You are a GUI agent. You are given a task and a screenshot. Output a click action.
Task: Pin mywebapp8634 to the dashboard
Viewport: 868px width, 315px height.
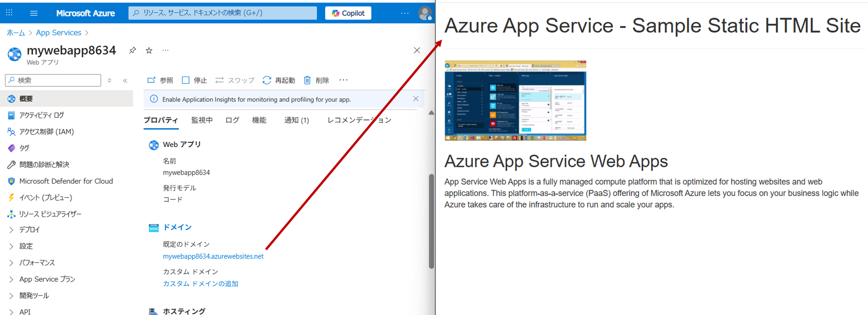(x=132, y=50)
